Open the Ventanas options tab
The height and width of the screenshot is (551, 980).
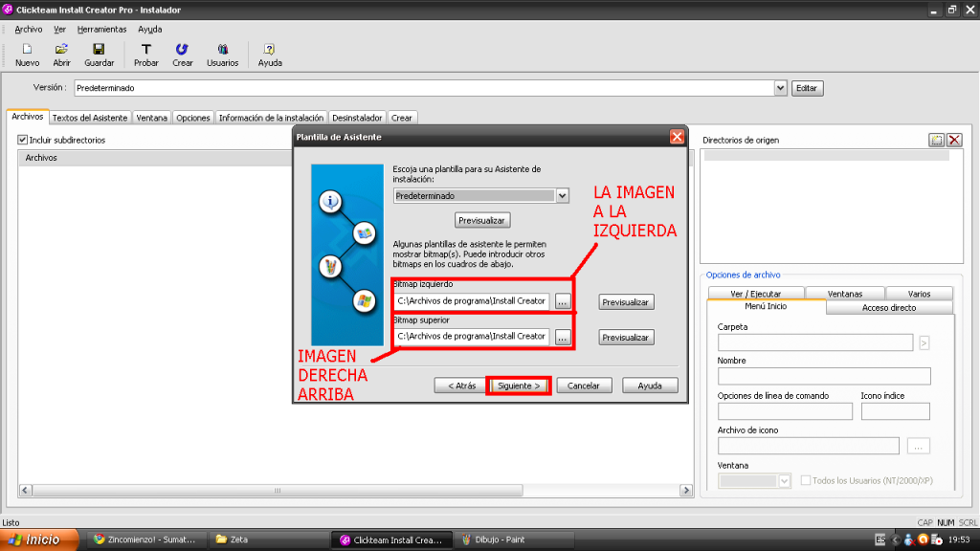click(x=845, y=294)
